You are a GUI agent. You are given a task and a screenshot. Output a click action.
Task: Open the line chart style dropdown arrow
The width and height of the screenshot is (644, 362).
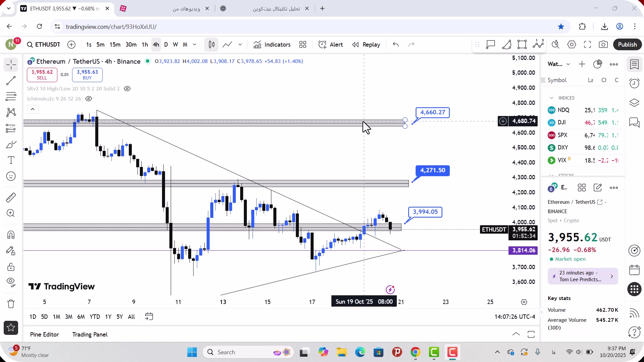tap(240, 45)
